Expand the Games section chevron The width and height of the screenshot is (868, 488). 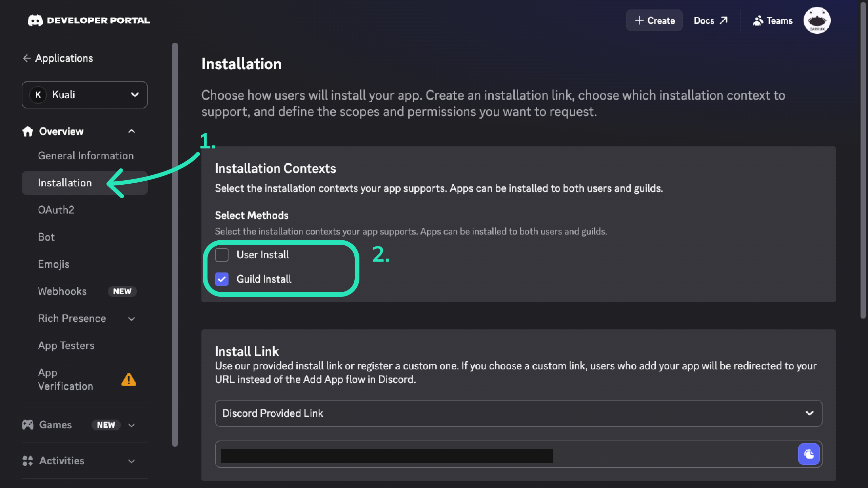[132, 425]
